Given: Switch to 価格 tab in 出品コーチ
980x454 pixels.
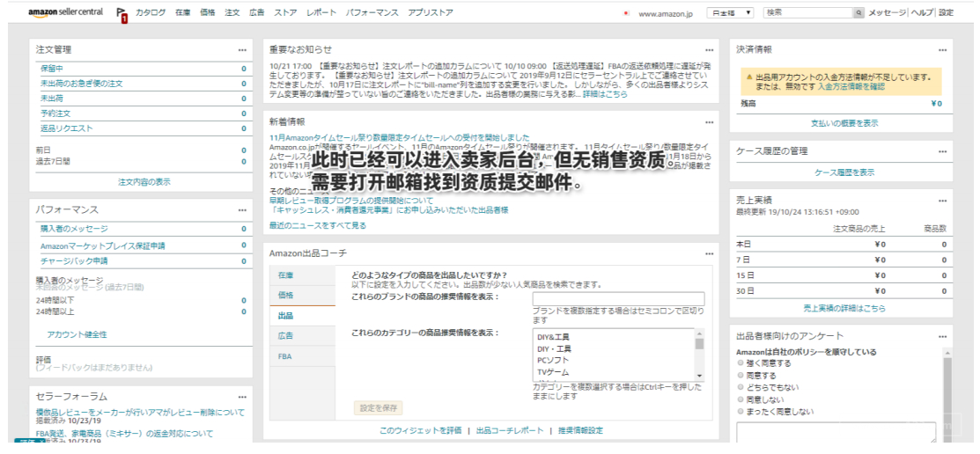Looking at the screenshot, I should (303, 296).
